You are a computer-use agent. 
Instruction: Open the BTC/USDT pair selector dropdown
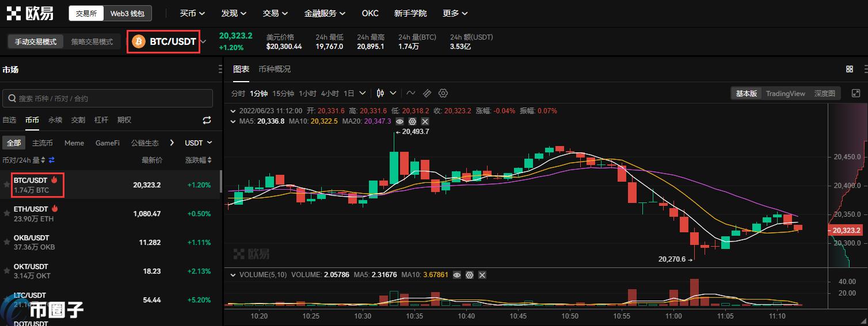pyautogui.click(x=203, y=41)
